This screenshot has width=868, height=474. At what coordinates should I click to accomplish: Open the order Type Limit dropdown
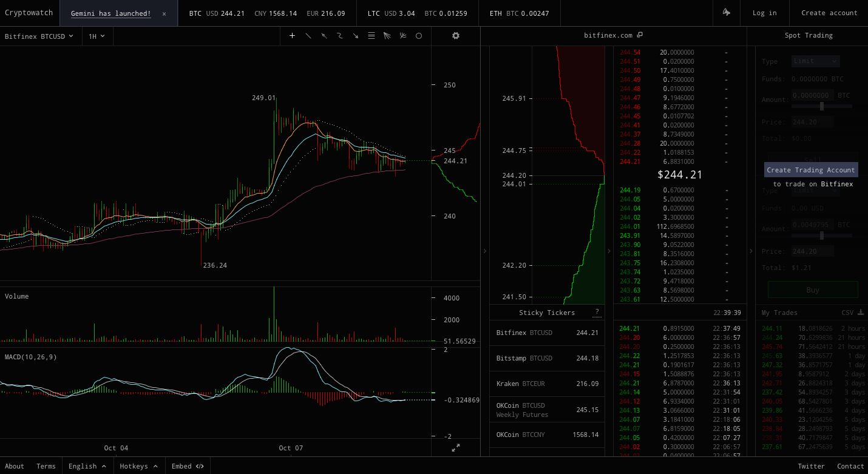pyautogui.click(x=816, y=61)
